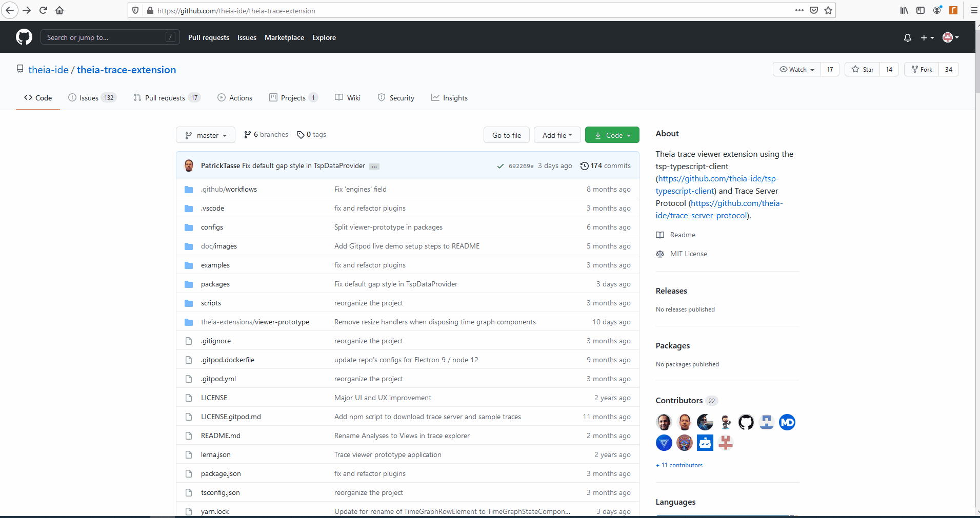Click browser back arrow

click(10, 10)
